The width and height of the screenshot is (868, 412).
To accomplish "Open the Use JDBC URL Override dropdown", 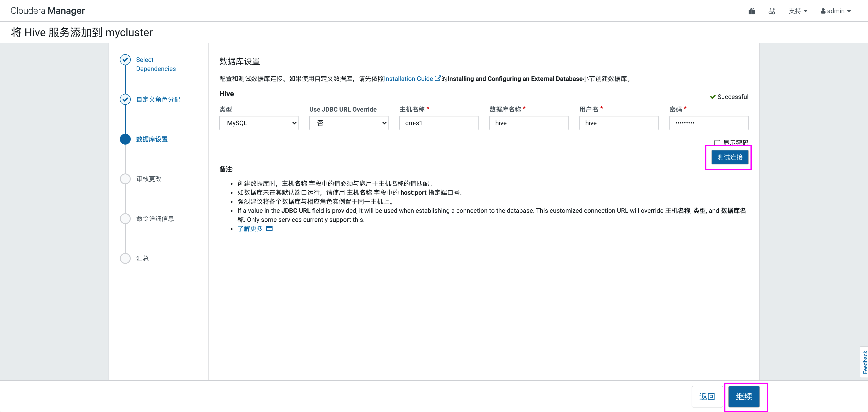I will [349, 123].
